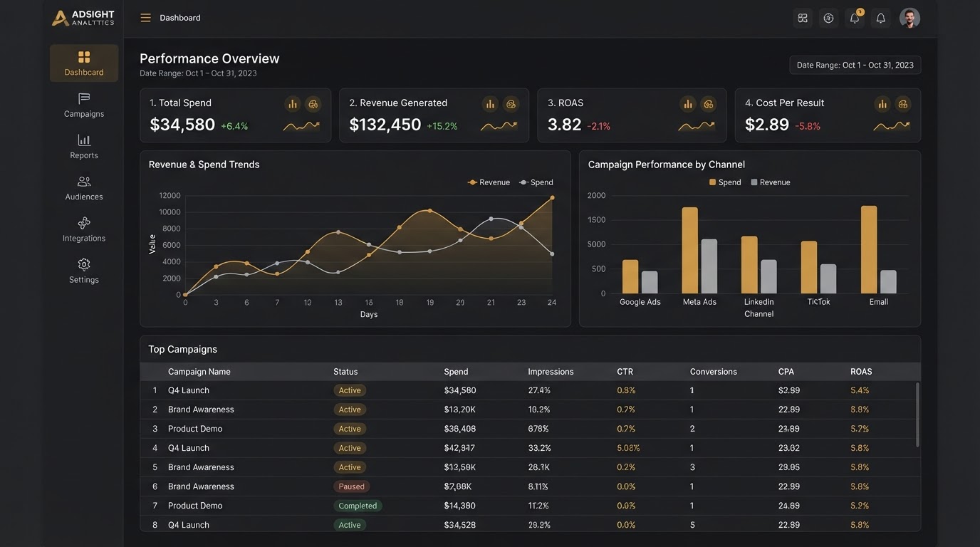Click the Paused status badge in row 6

pyautogui.click(x=351, y=486)
